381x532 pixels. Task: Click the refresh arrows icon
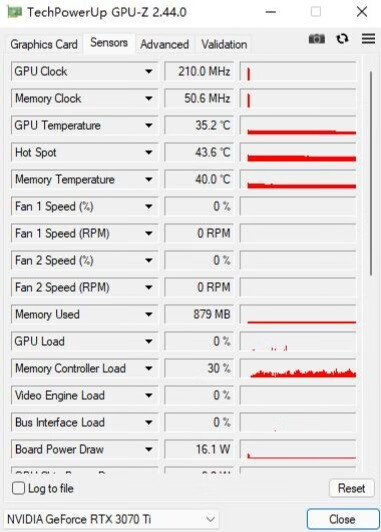[x=342, y=39]
